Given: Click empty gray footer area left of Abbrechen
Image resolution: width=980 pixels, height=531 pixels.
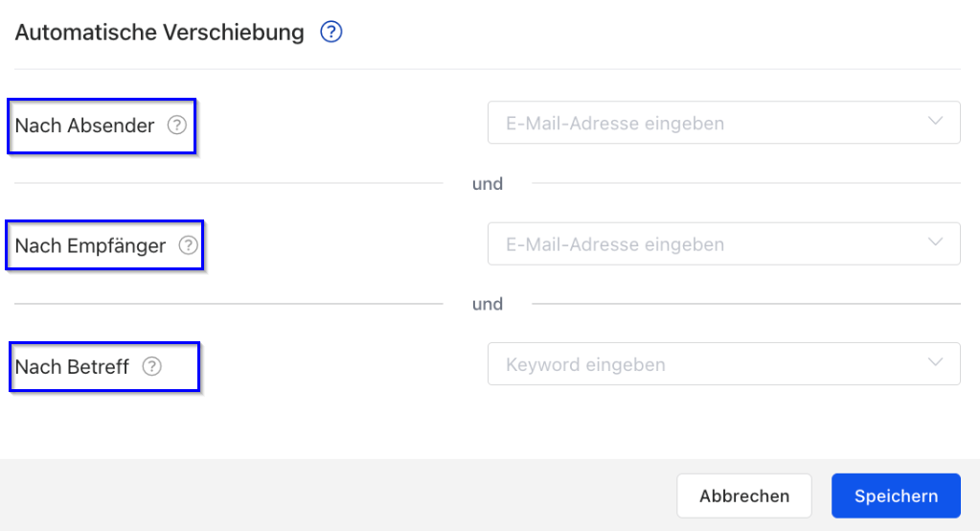Looking at the screenshot, I should (335, 496).
